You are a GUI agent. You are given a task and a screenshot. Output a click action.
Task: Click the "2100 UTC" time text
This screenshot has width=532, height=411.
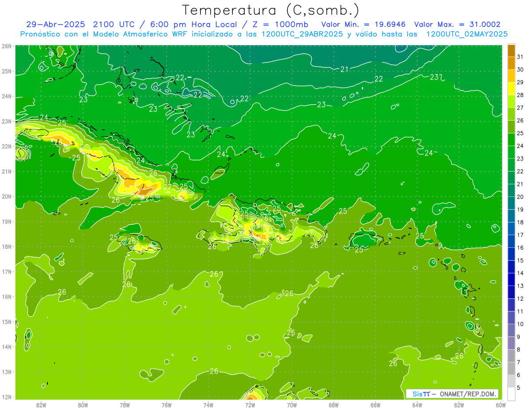114,24
